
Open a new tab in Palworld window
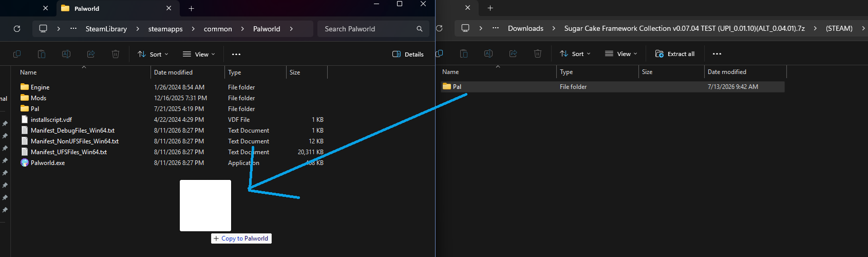191,8
